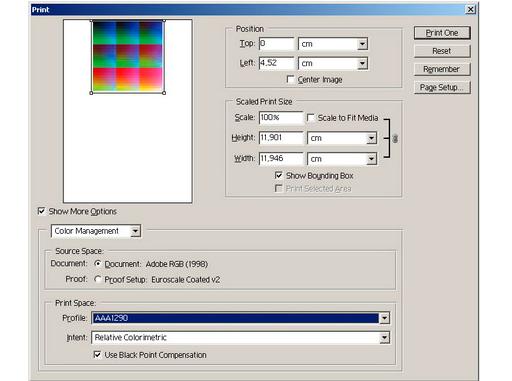
Task: Select the Document source space radio button
Action: click(98, 264)
